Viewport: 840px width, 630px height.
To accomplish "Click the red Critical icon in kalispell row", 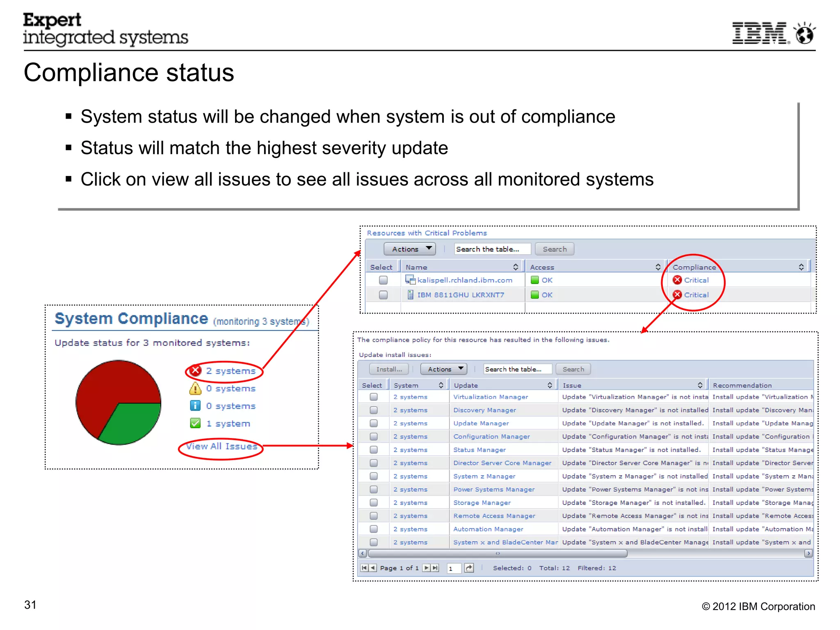I will pyautogui.click(x=677, y=280).
